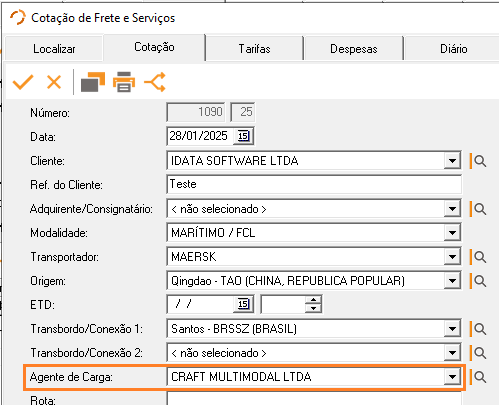Click the 'Agente de Carga:' label
499x405 pixels.
click(x=71, y=377)
